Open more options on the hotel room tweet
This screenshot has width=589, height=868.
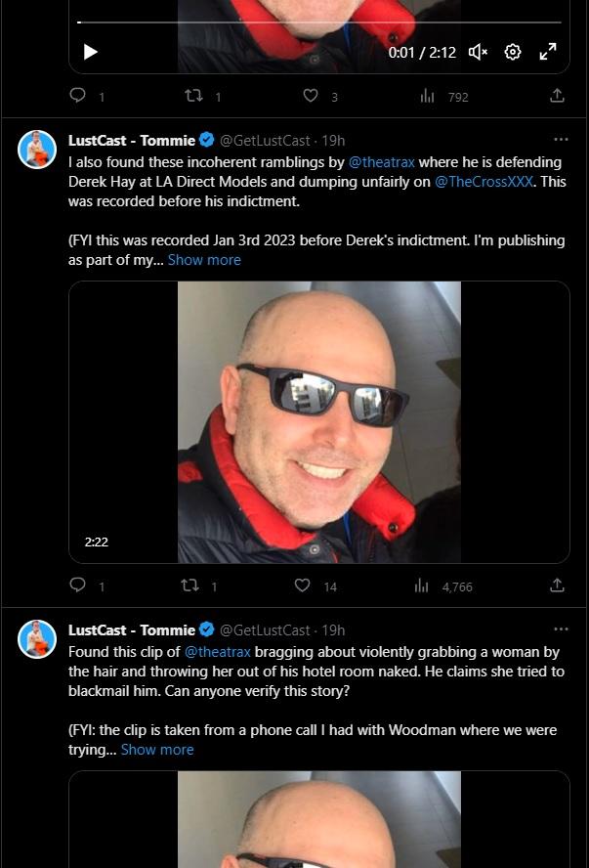[561, 629]
